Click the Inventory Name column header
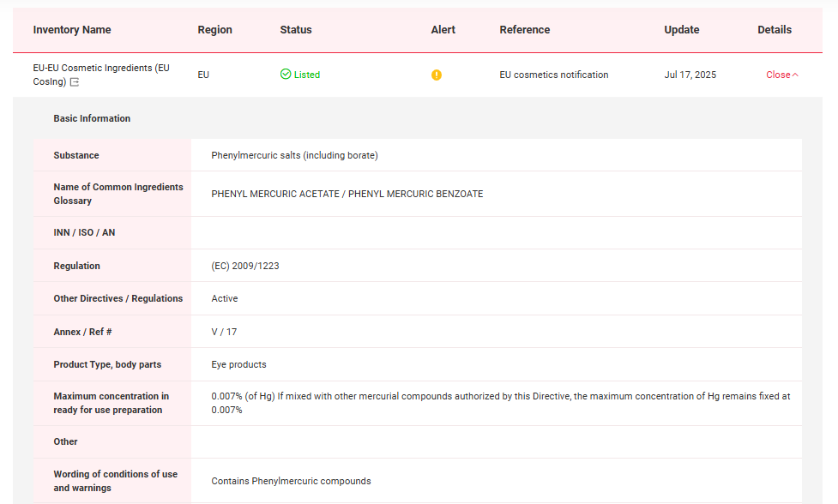The height and width of the screenshot is (504, 838). [x=72, y=30]
